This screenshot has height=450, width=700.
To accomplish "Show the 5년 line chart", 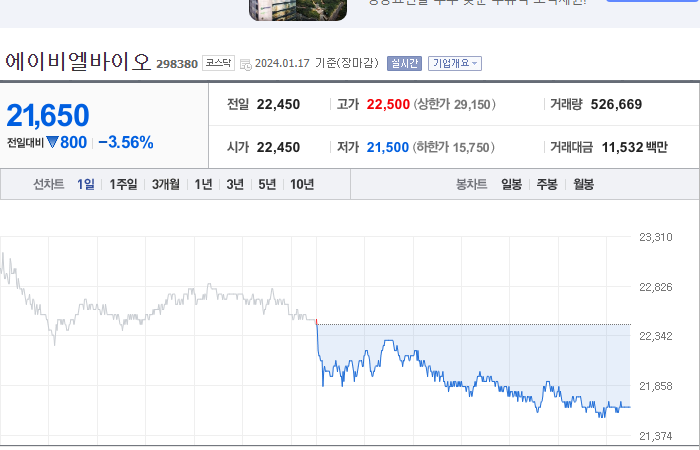I will click(x=267, y=184).
